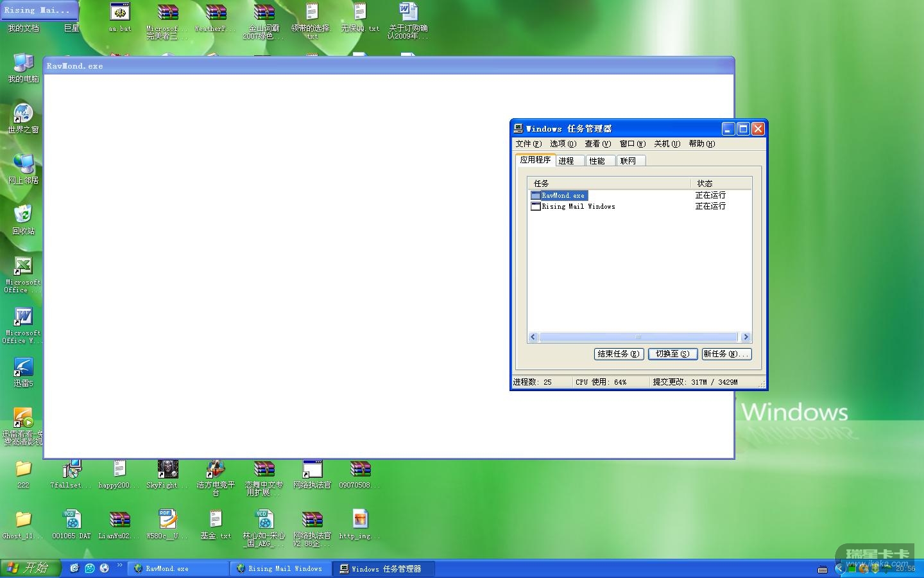Switch to the 性能 tab
The height and width of the screenshot is (578, 924).
click(x=597, y=161)
